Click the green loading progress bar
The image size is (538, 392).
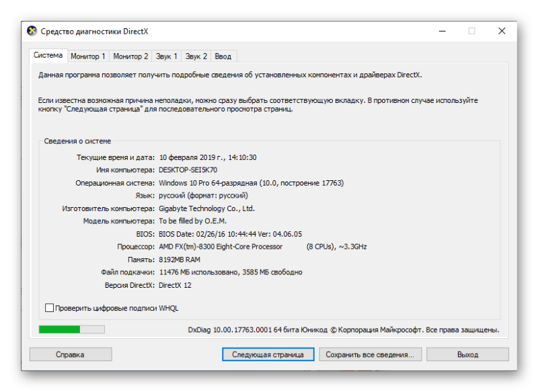click(72, 329)
